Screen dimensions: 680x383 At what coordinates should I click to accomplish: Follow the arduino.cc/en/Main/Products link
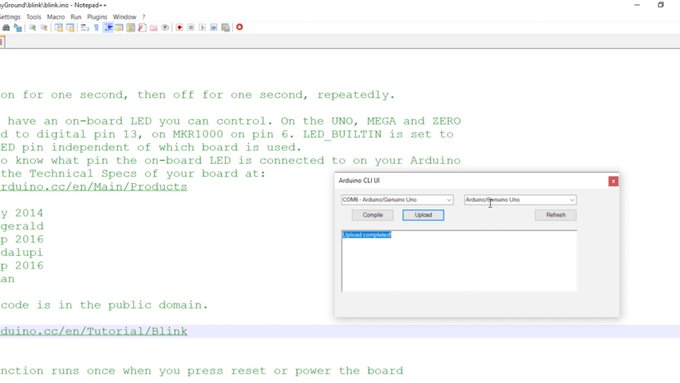click(x=94, y=187)
